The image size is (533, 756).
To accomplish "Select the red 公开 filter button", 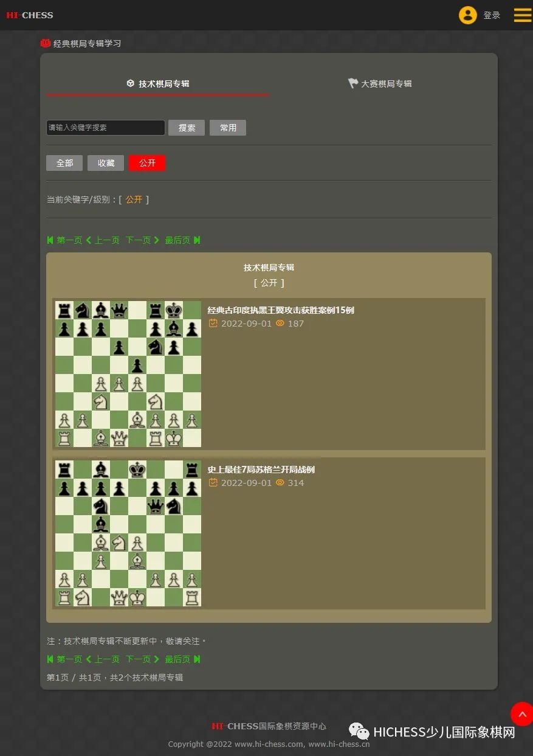I will tap(147, 163).
